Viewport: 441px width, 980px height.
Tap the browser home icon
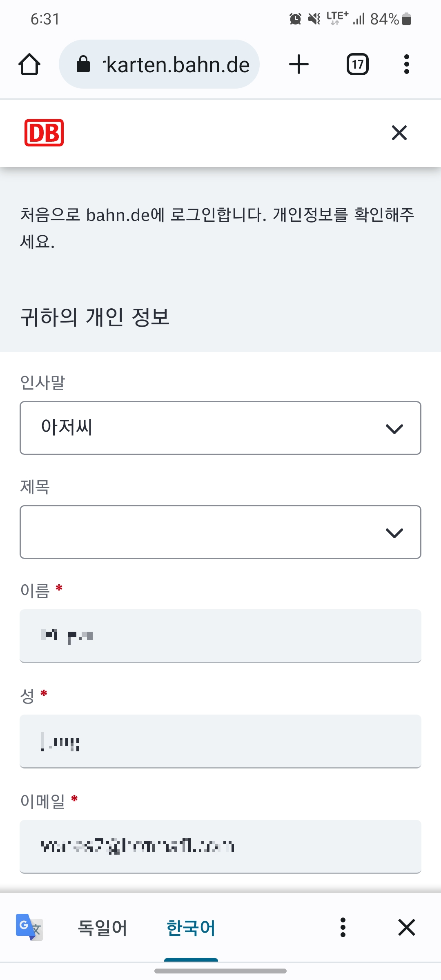point(29,64)
